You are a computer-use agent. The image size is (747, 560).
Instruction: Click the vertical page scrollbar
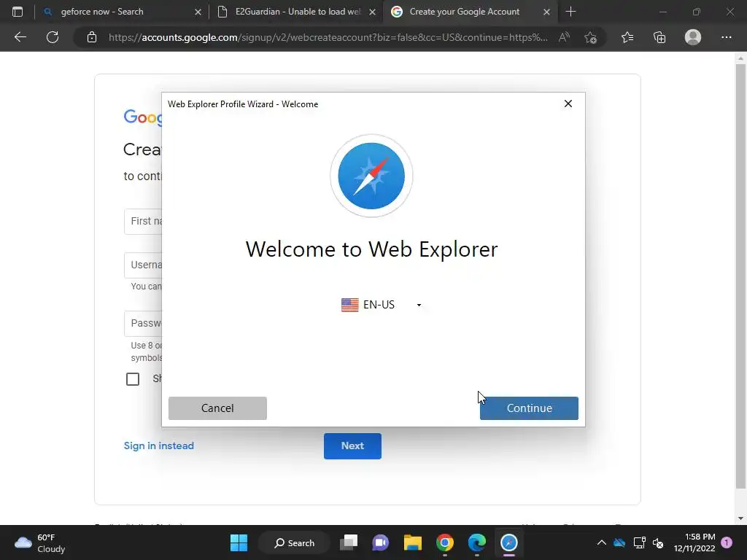740,276
